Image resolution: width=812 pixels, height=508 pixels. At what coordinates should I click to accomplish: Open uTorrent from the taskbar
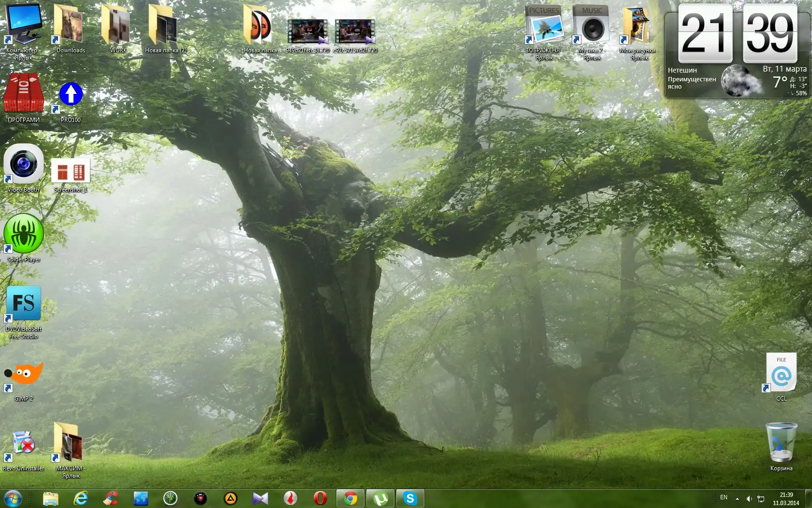(380, 498)
